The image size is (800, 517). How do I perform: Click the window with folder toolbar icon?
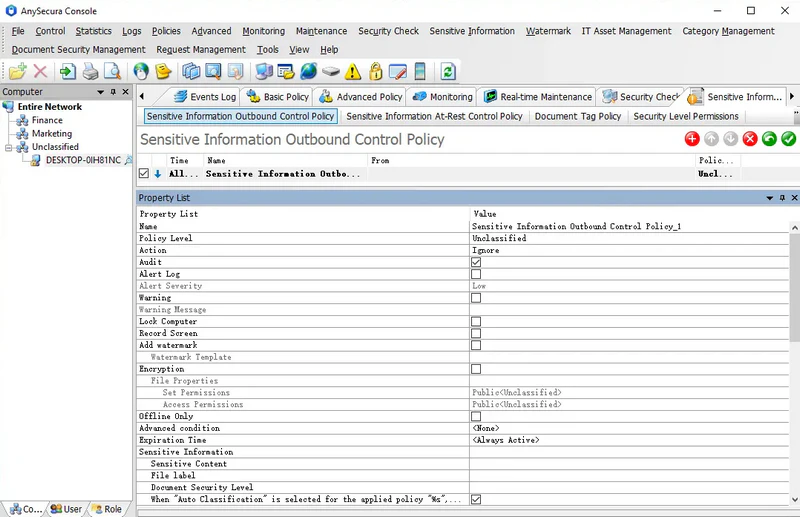[x=286, y=71]
